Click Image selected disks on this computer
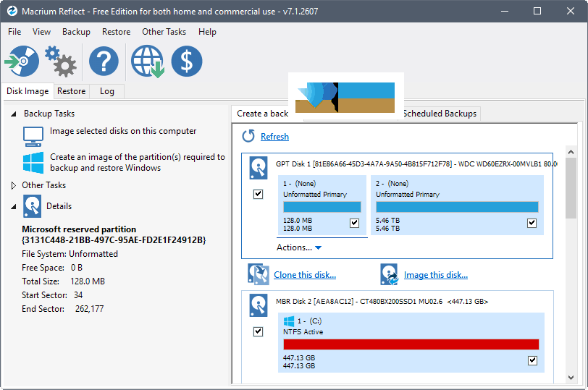The width and height of the screenshot is (588, 390). click(x=123, y=131)
